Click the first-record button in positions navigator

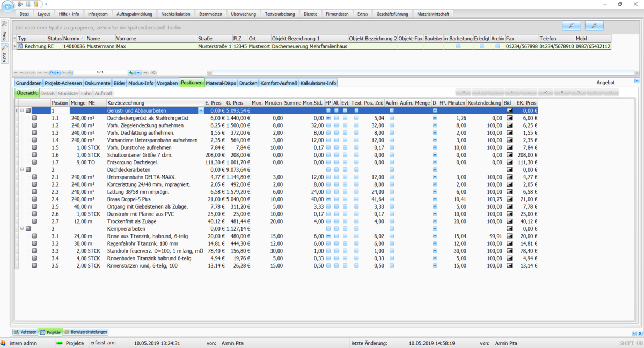(x=463, y=93)
